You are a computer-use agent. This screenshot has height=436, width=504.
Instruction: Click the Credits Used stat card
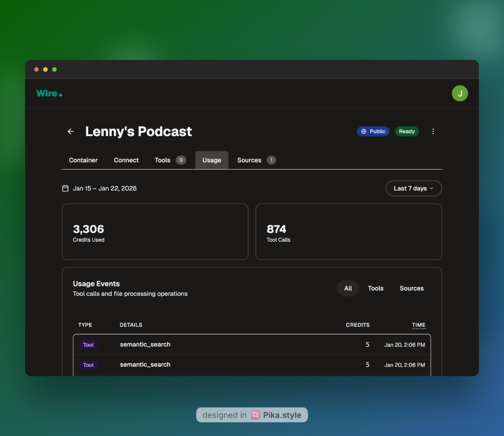[x=155, y=232]
